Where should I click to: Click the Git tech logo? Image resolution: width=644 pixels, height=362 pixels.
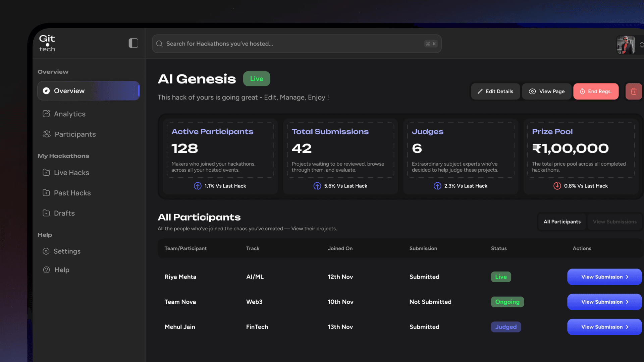coord(47,44)
